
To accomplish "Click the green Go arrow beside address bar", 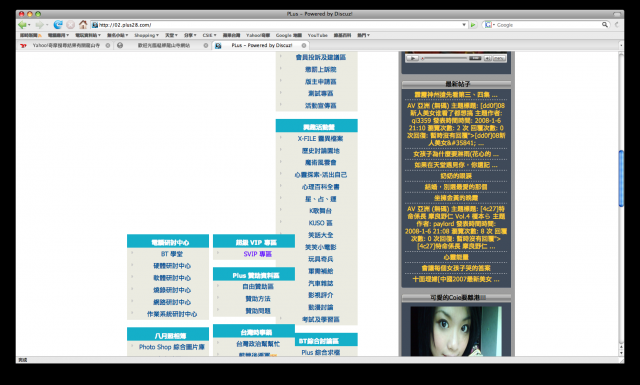I will pyautogui.click(x=473, y=25).
